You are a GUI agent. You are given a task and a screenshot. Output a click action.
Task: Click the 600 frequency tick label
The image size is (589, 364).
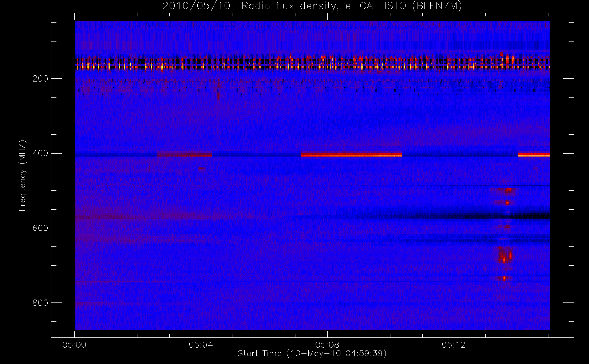[40, 228]
